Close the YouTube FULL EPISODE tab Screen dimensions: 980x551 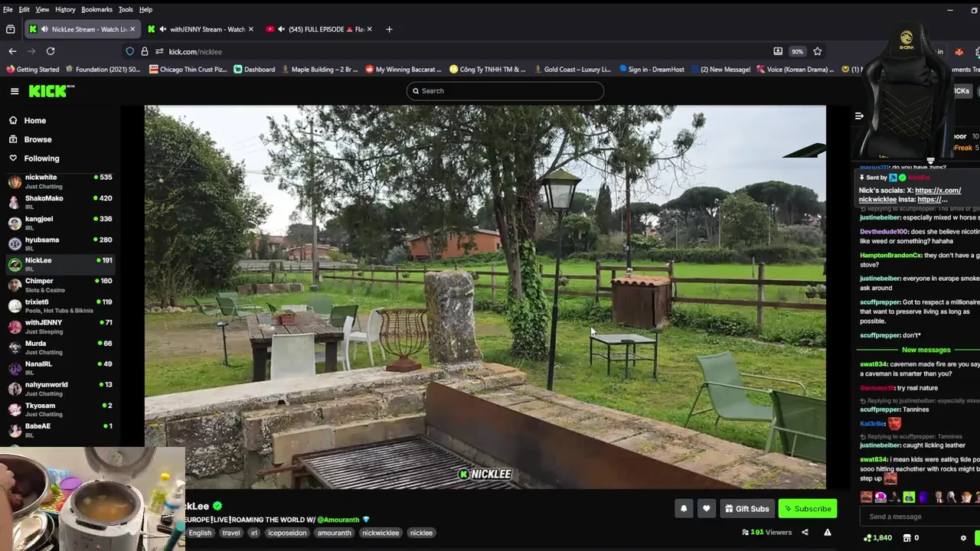(370, 29)
